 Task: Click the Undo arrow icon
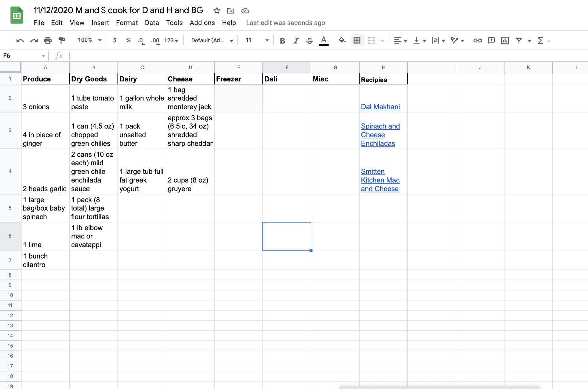point(20,41)
